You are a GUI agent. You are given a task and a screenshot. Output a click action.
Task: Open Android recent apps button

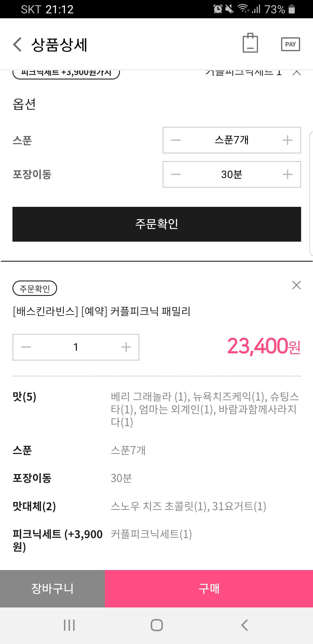[69, 625]
